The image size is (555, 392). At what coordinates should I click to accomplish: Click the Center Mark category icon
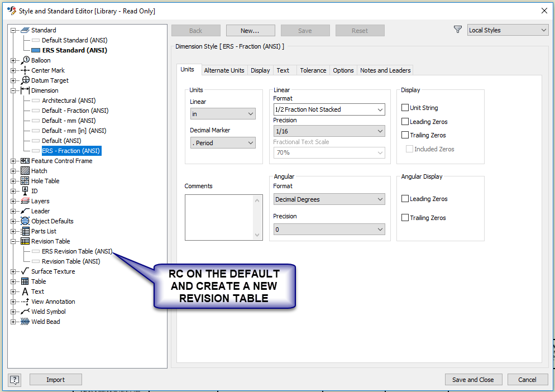[x=25, y=70]
